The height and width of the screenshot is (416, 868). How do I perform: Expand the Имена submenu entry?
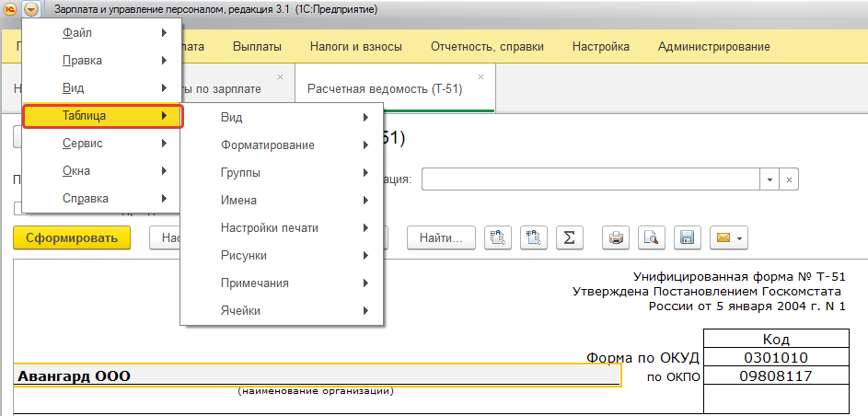(282, 201)
